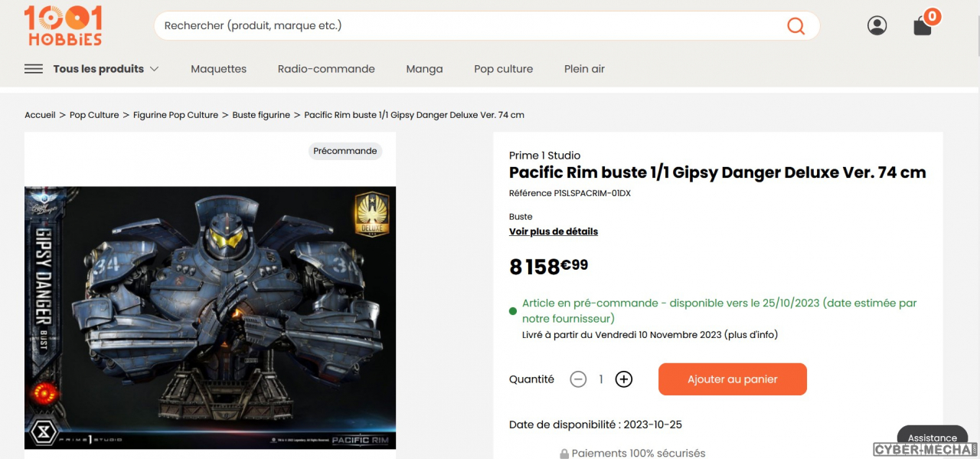Open the Gipsy Danger product image
This screenshot has width=980, height=459.
coord(210,317)
